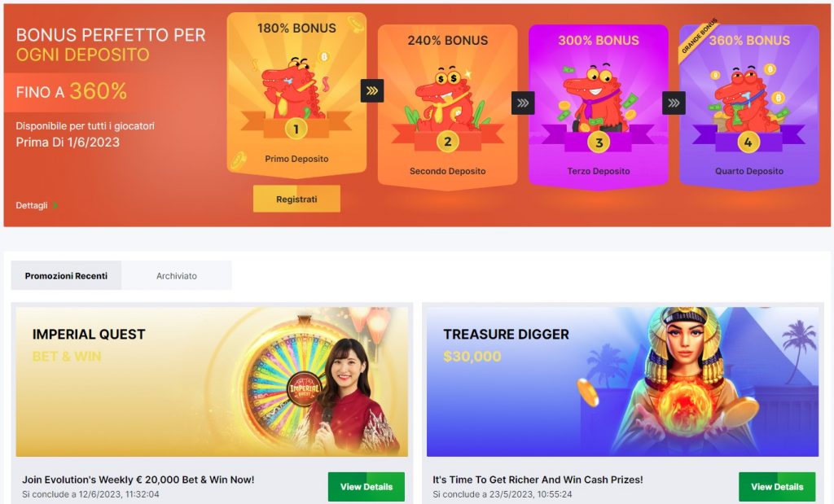Open the Imperial Quest banner image

click(x=212, y=382)
